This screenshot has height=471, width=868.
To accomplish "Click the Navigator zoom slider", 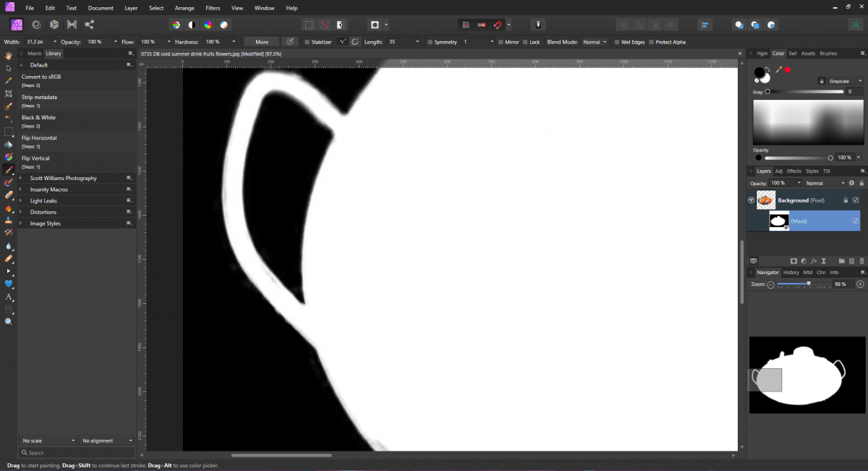I will tap(803, 284).
